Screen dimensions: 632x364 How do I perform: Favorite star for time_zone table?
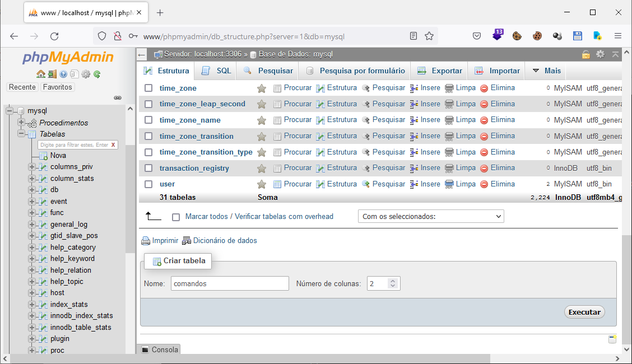(x=262, y=88)
